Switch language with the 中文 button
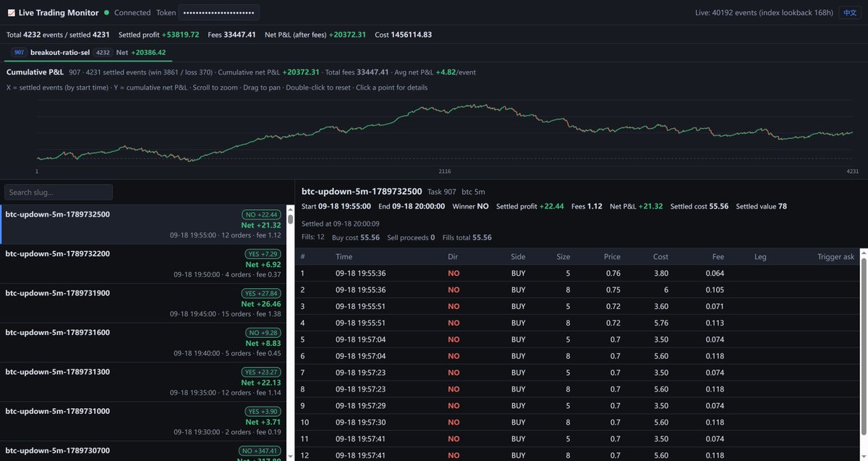Viewport: 868px width, 461px height. coord(850,13)
